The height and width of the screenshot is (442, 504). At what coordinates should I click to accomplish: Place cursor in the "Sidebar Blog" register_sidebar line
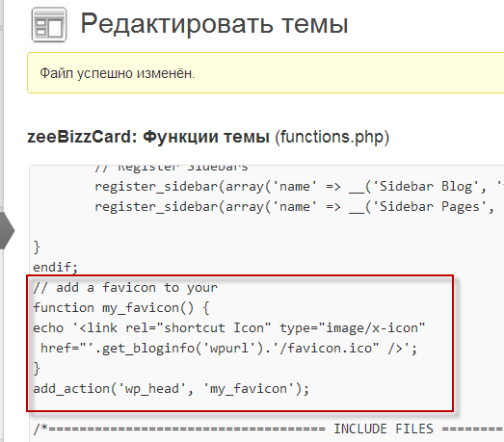tap(299, 187)
